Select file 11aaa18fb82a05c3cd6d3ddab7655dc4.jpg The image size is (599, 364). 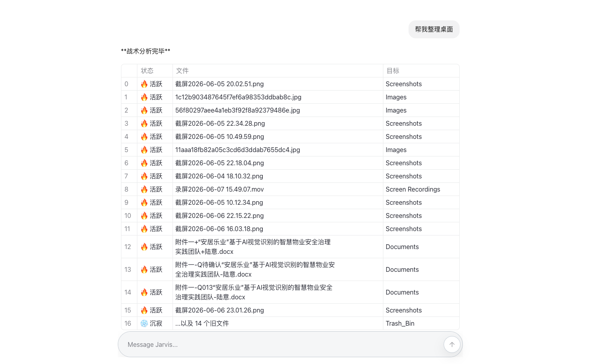pyautogui.click(x=238, y=150)
